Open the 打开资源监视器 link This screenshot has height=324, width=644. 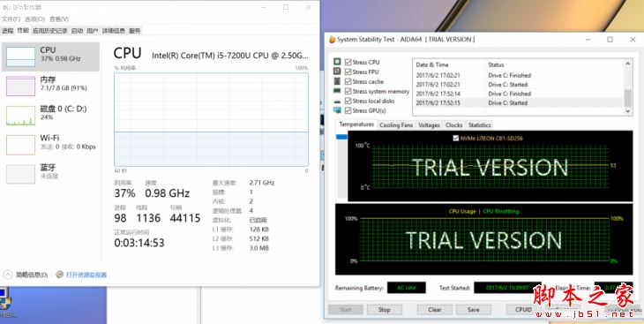pyautogui.click(x=86, y=275)
